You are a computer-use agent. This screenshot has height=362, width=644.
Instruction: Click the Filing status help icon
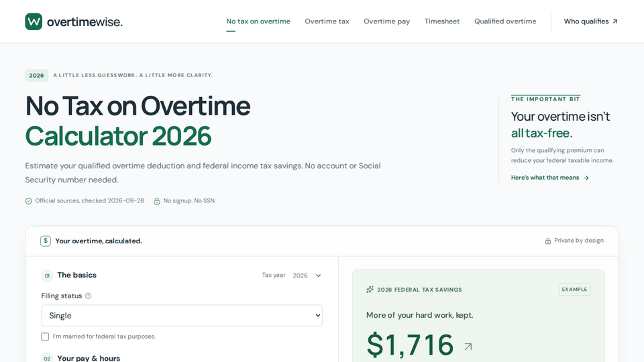[89, 296]
